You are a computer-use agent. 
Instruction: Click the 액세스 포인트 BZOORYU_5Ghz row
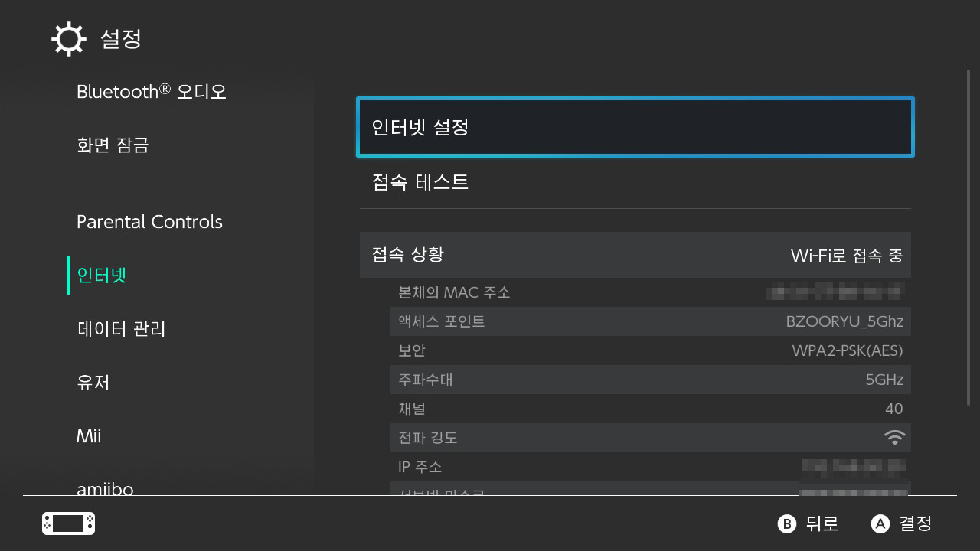click(651, 321)
